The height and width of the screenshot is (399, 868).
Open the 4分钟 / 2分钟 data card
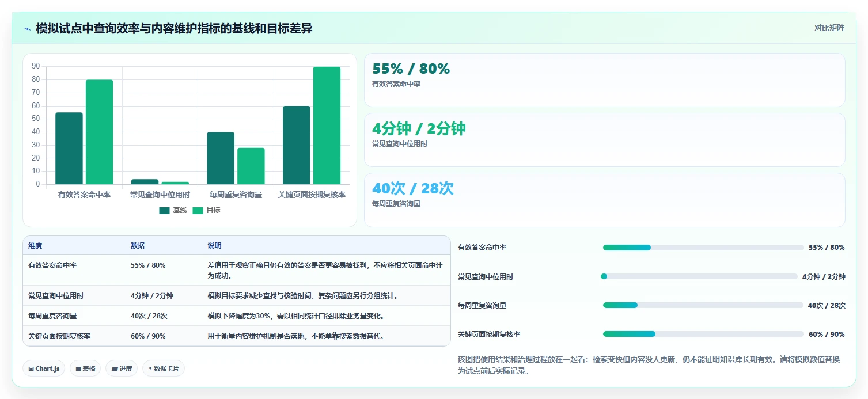[605, 140]
